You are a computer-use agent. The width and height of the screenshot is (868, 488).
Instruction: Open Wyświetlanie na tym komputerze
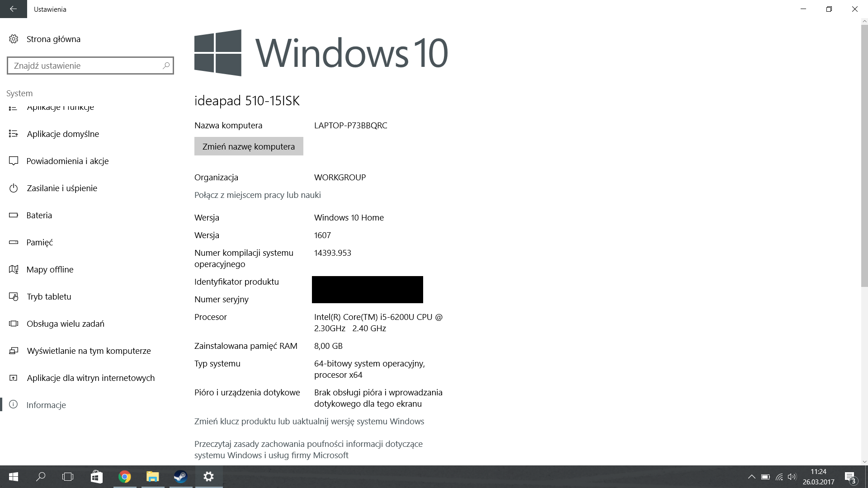coord(89,351)
